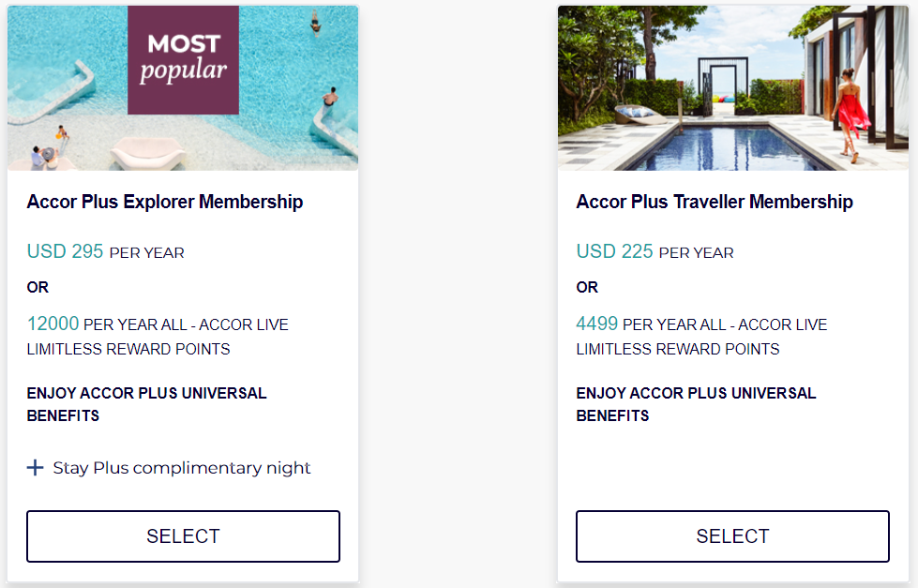Click Explorer's Limitless Reward Points text
918x588 pixels.
point(128,349)
